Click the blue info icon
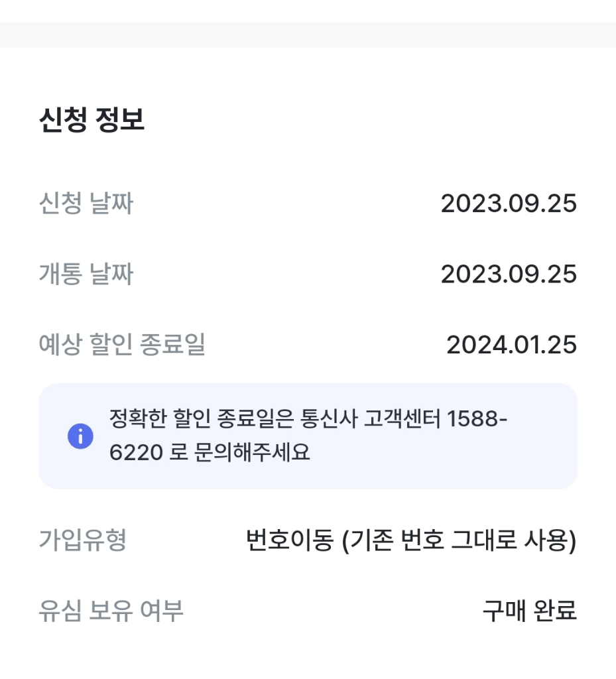616x679 pixels. coord(80,436)
